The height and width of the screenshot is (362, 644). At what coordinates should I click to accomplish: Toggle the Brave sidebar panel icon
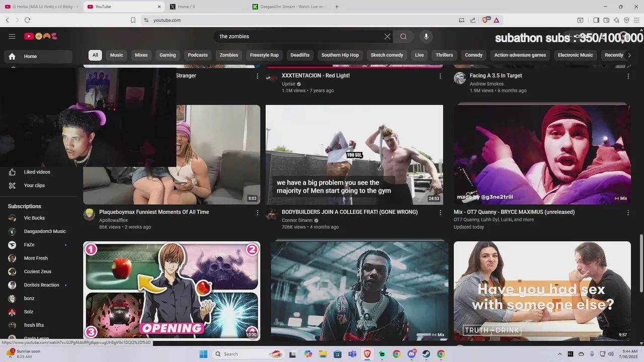point(596,20)
